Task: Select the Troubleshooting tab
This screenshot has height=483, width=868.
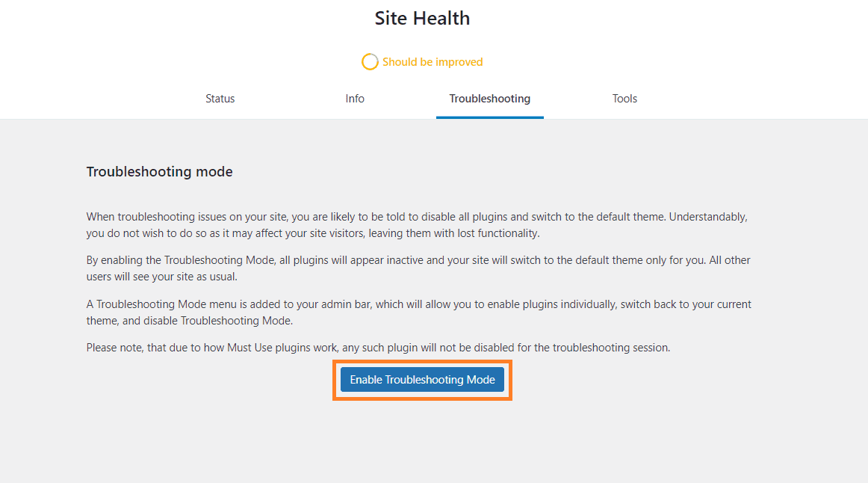Action: pyautogui.click(x=489, y=98)
